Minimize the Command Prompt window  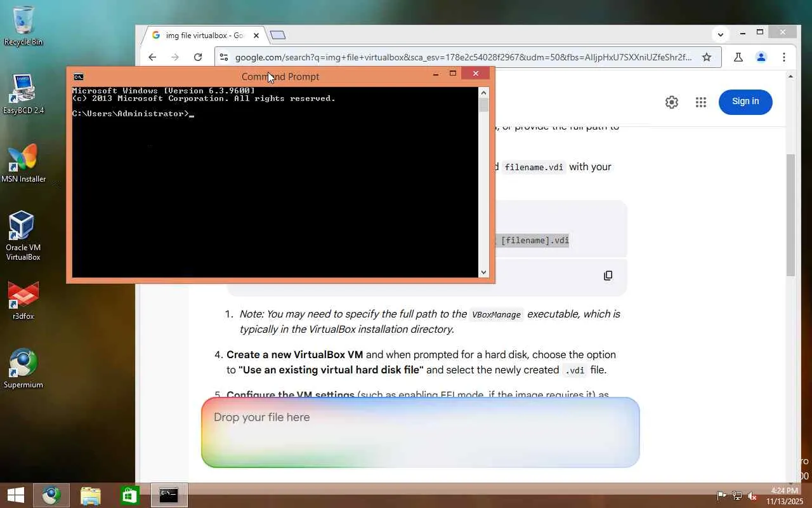pyautogui.click(x=436, y=74)
